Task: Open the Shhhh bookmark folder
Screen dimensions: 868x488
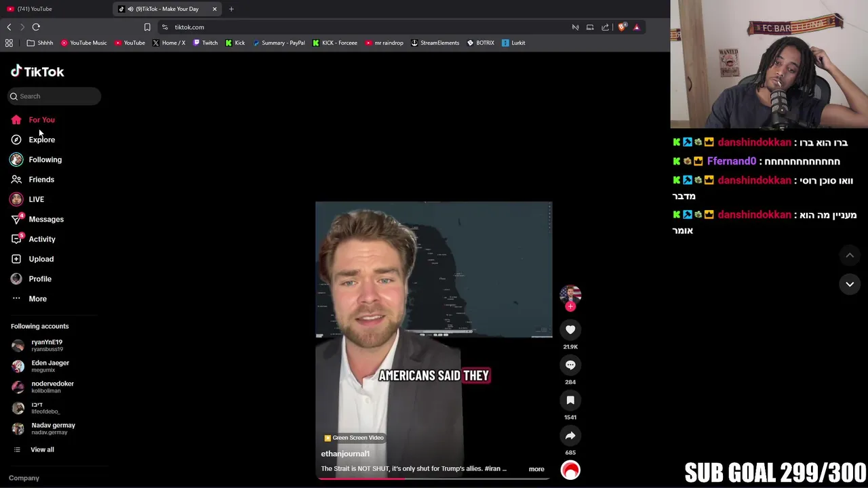Action: tap(40, 43)
